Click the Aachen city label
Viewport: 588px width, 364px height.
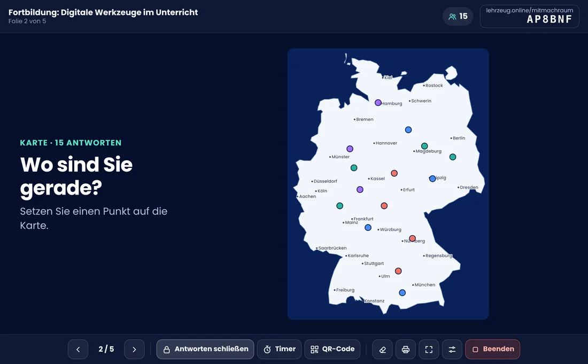(x=307, y=197)
